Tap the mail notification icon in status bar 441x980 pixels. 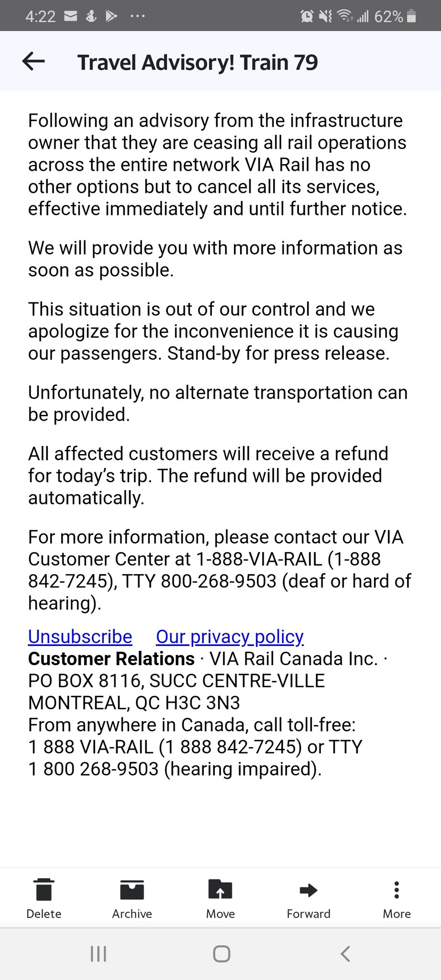pos(71,16)
